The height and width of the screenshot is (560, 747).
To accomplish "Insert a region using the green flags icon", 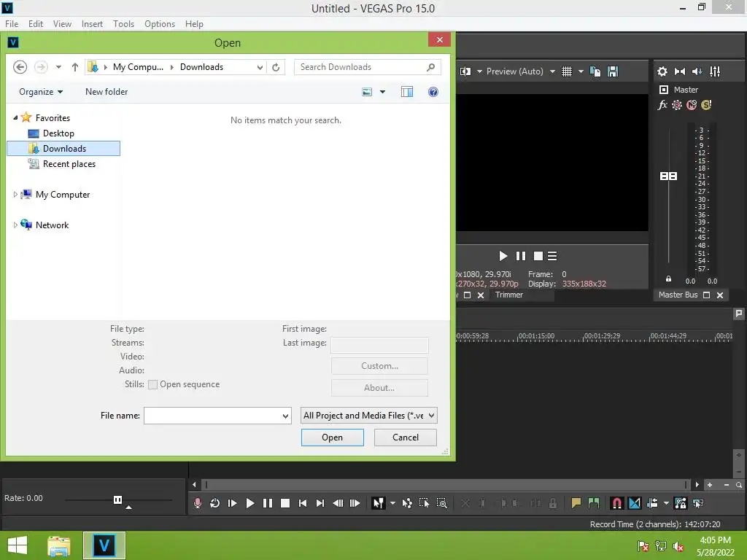I will pyautogui.click(x=594, y=503).
